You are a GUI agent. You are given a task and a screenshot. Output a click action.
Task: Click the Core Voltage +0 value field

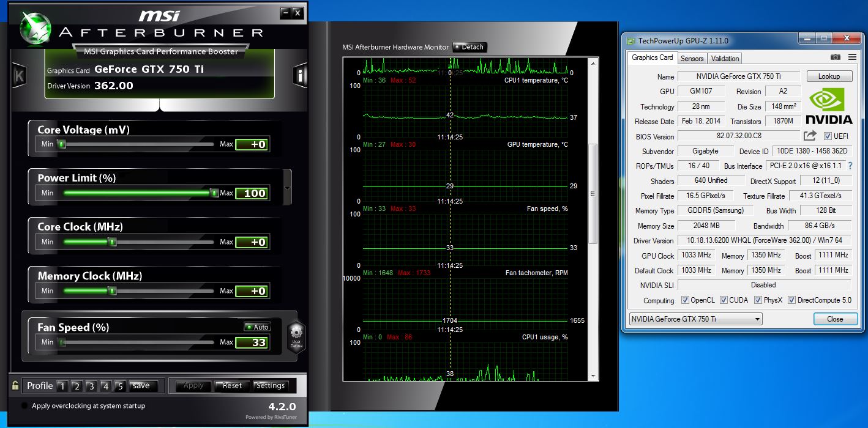tap(252, 145)
